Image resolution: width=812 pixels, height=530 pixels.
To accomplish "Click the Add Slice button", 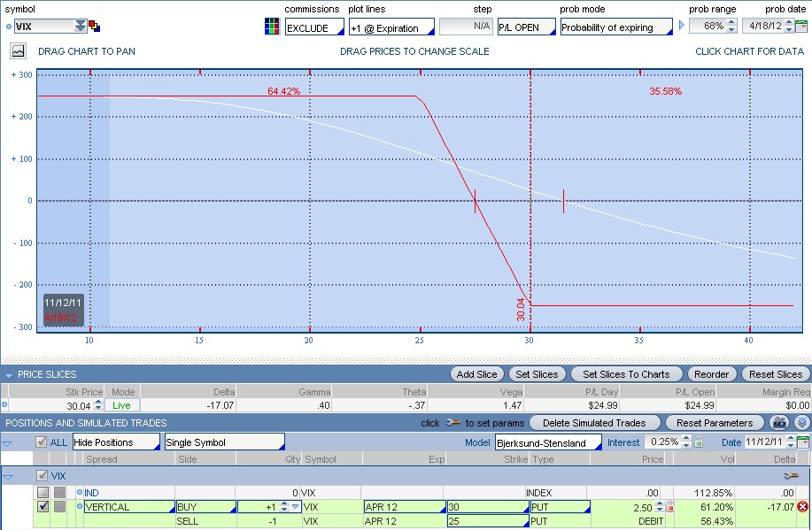I will pyautogui.click(x=476, y=373).
